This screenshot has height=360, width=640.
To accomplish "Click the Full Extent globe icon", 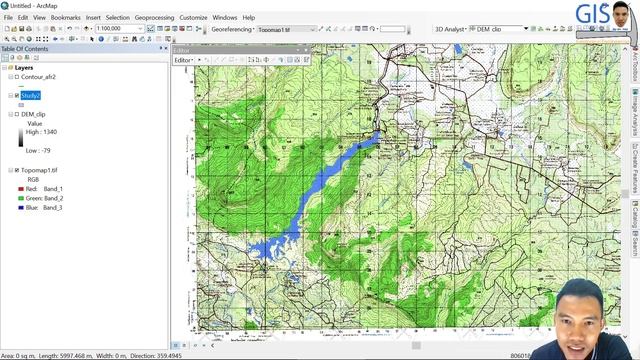I will (x=29, y=39).
